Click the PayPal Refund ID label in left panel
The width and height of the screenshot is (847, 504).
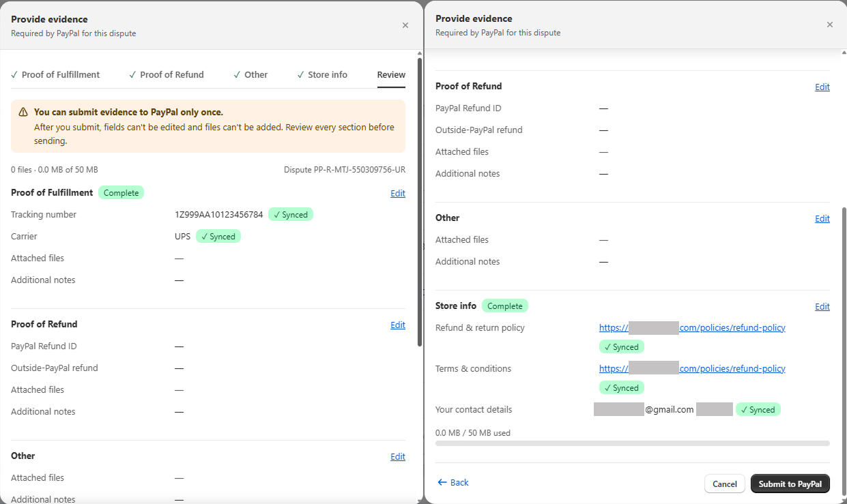click(44, 346)
